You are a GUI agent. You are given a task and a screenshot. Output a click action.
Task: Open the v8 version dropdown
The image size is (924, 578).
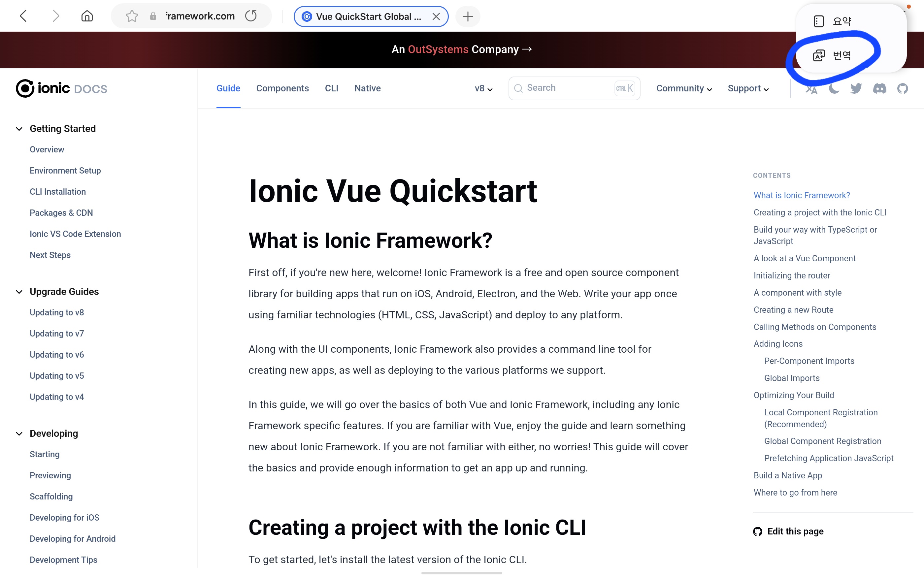(483, 89)
